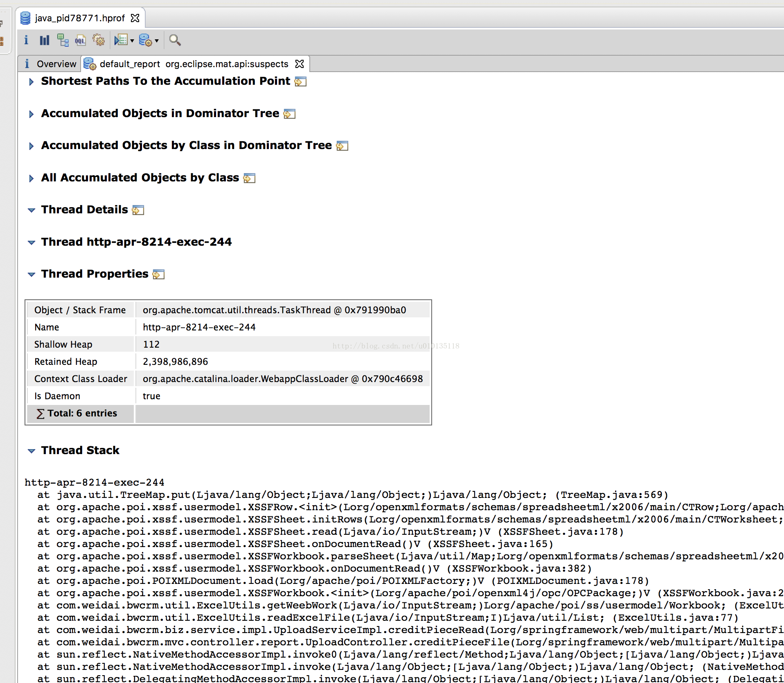Expand All Accumulated Objects by Class

31,178
